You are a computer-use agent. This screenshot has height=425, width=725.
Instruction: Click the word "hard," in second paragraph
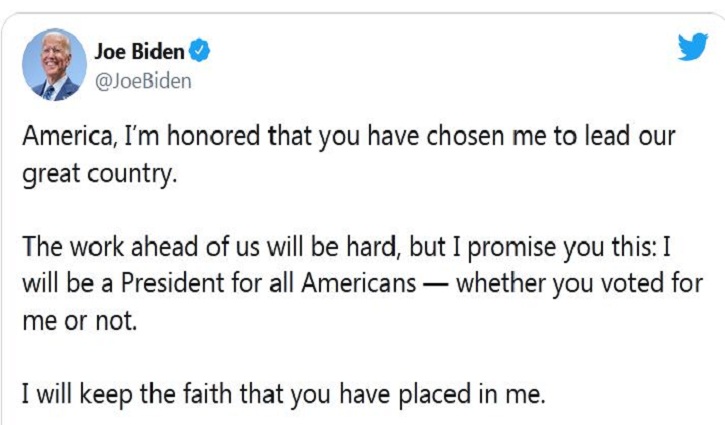373,246
